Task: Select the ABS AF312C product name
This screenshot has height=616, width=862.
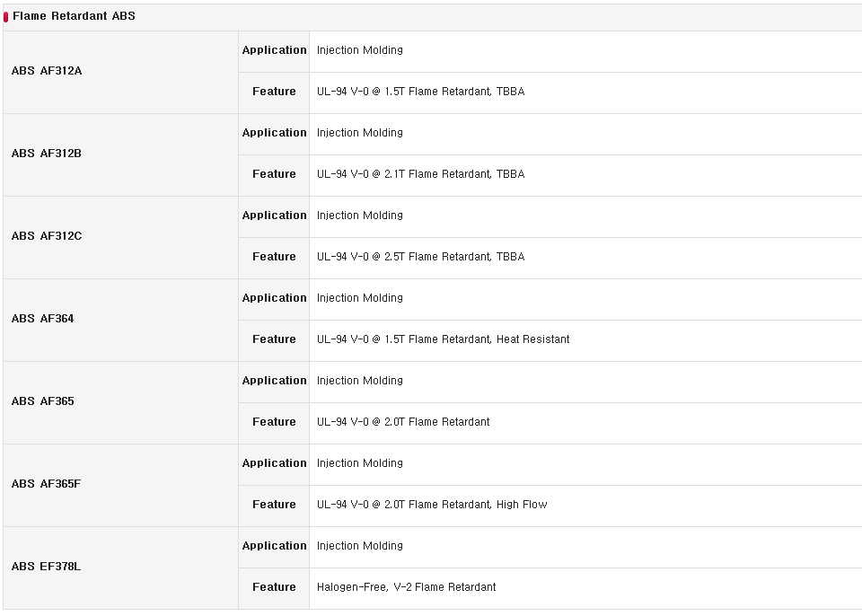Action: coord(47,236)
